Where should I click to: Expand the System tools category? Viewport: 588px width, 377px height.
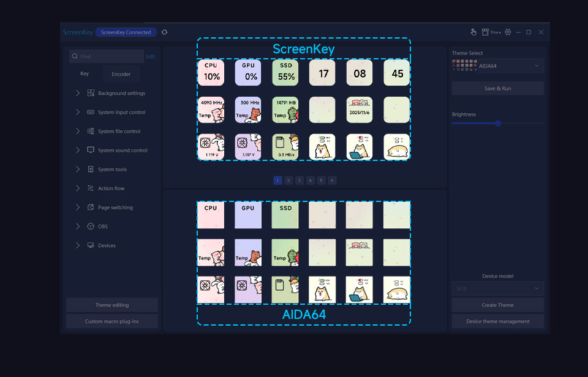pyautogui.click(x=78, y=169)
